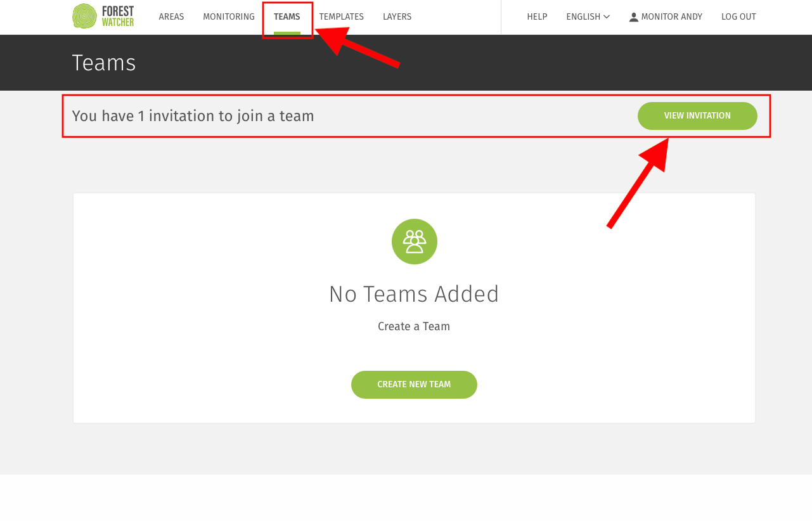The height and width of the screenshot is (521, 812).
Task: Click the Teams page title
Action: tap(104, 63)
